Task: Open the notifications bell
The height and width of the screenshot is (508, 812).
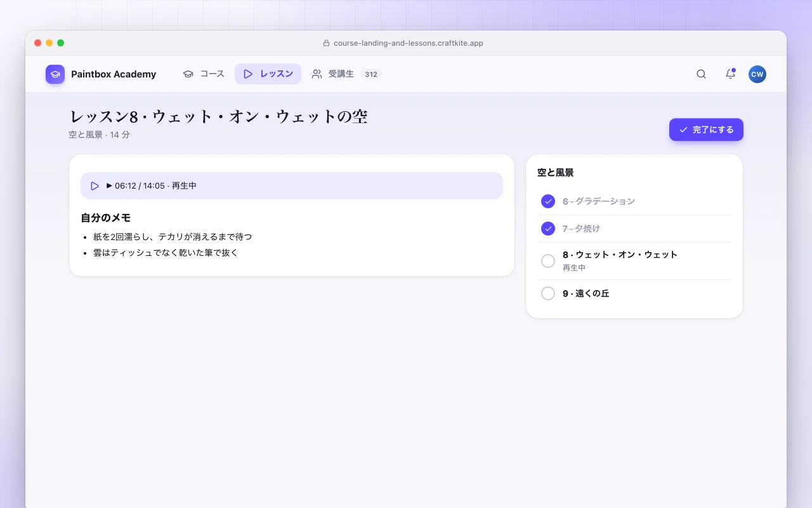Action: [x=730, y=74]
